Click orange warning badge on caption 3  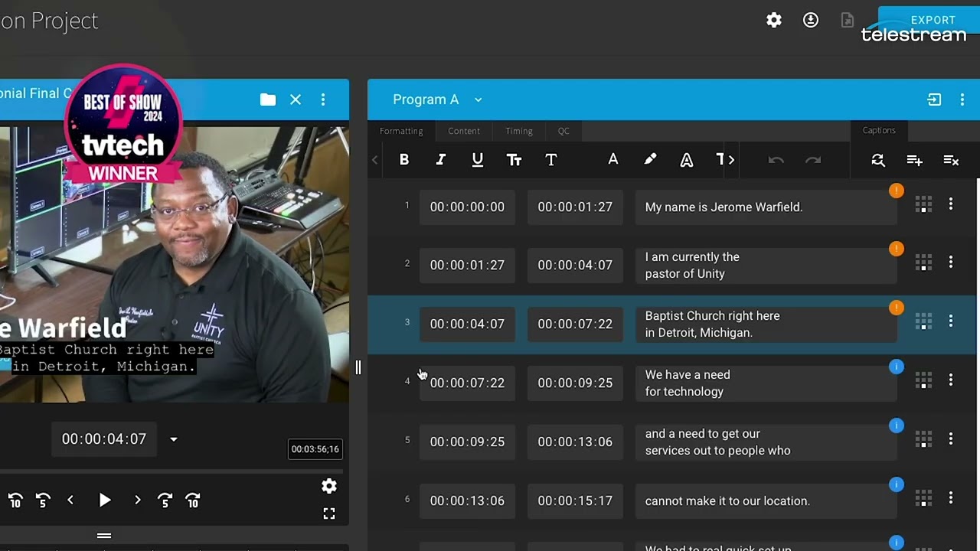click(x=897, y=308)
